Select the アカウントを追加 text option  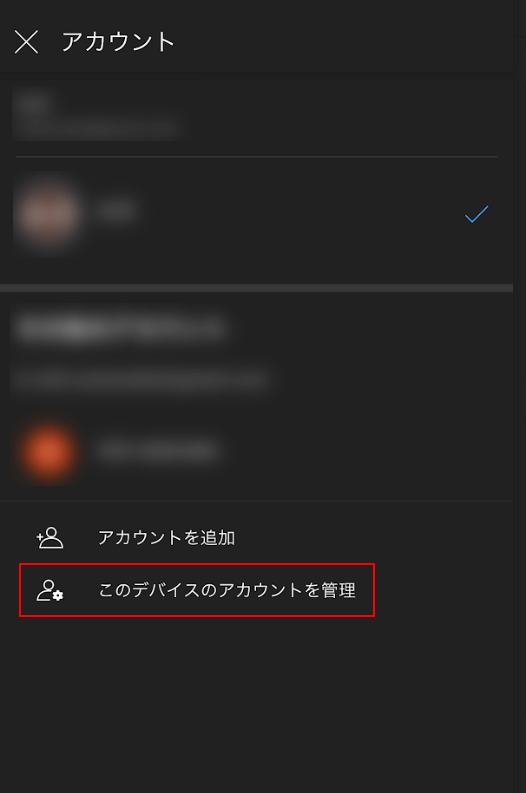166,538
